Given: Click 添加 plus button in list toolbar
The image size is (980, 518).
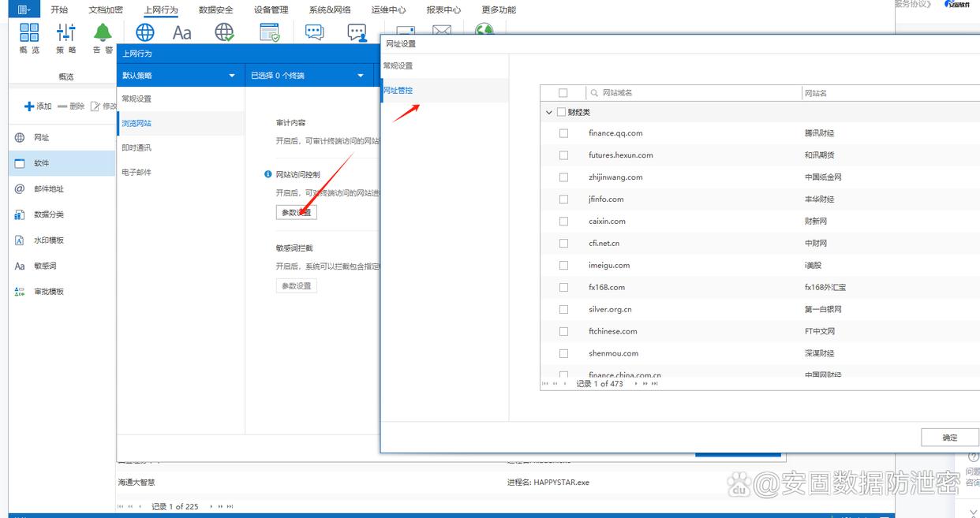Looking at the screenshot, I should [38, 106].
